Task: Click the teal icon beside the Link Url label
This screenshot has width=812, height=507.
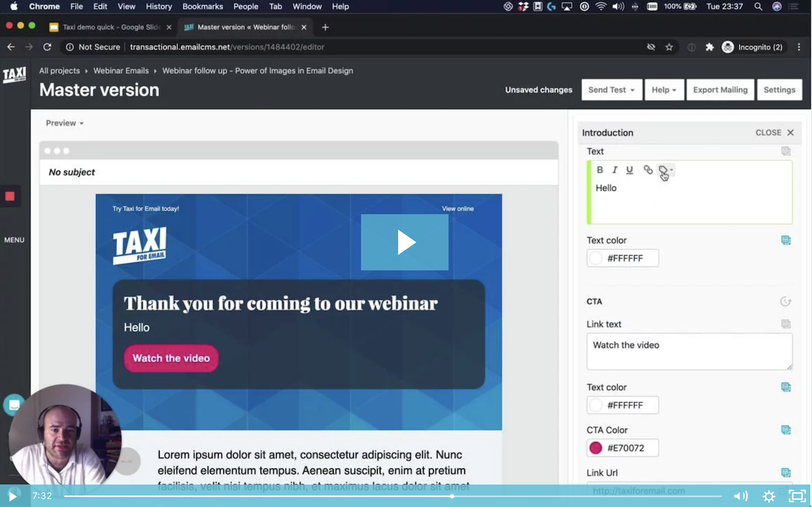Action: click(x=786, y=472)
